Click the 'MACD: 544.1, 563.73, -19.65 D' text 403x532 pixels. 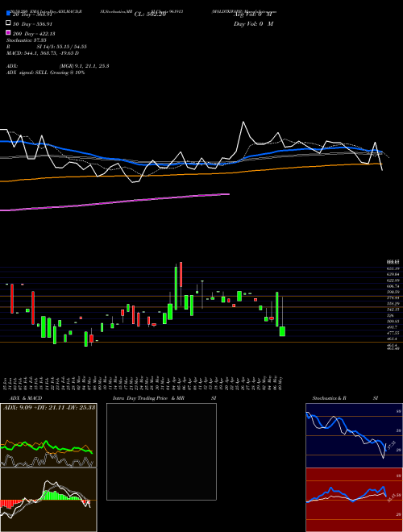pos(43,53)
